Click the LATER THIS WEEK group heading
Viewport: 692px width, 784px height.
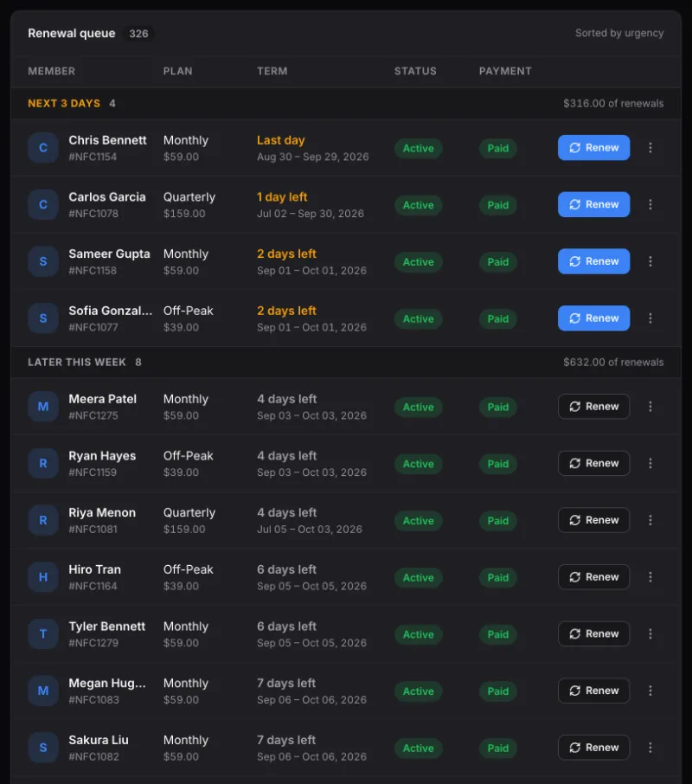(x=77, y=362)
